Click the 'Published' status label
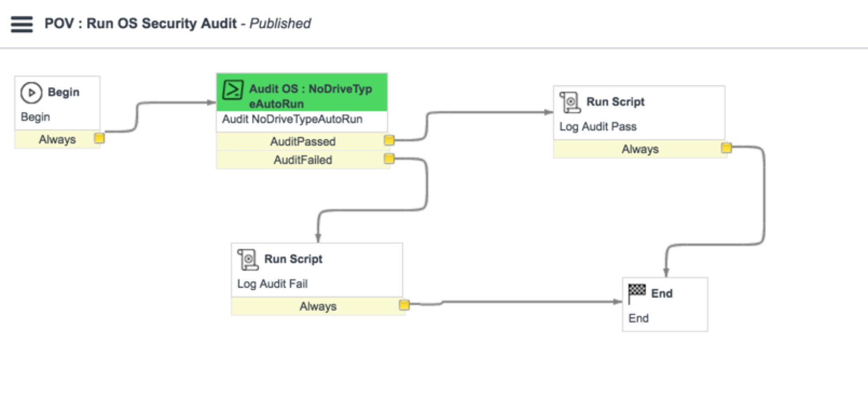Screen dimensions: 868x399 pos(280,24)
